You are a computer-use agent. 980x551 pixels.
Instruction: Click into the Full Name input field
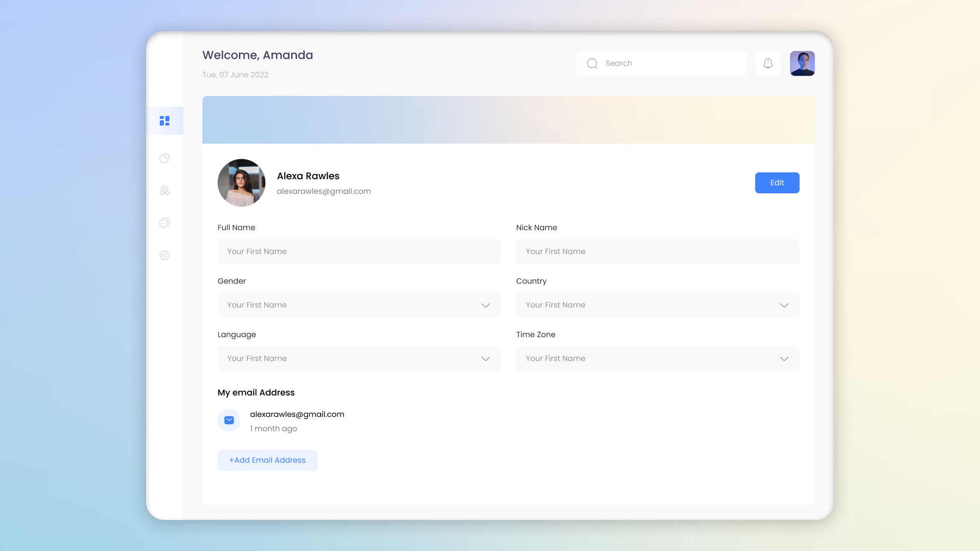(359, 252)
